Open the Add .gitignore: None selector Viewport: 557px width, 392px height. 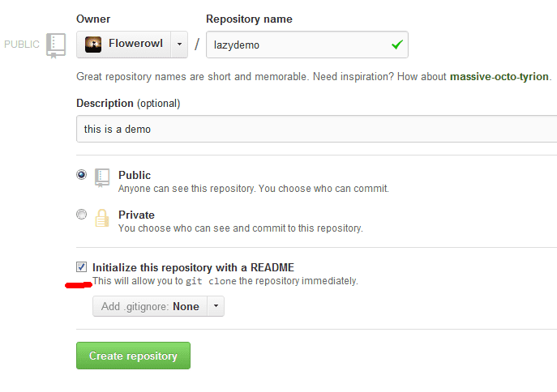tap(150, 306)
